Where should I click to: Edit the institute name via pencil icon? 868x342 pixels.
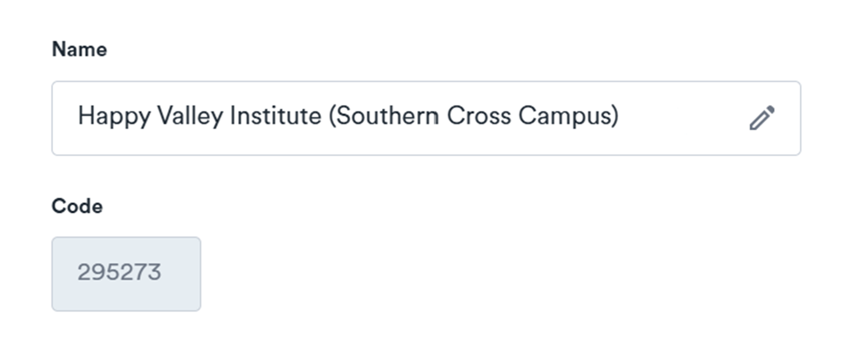(x=761, y=118)
